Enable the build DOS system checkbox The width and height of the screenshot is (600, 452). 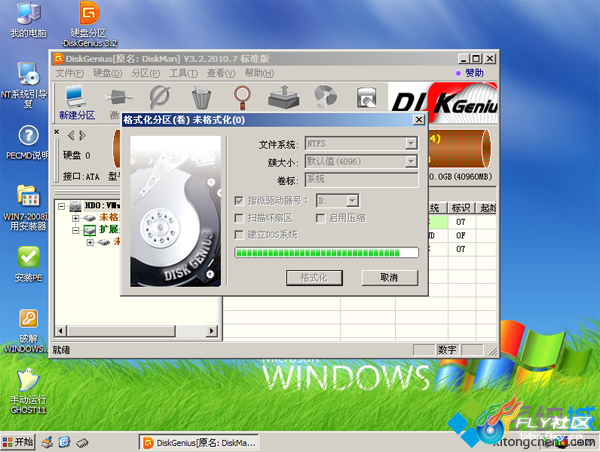[239, 235]
